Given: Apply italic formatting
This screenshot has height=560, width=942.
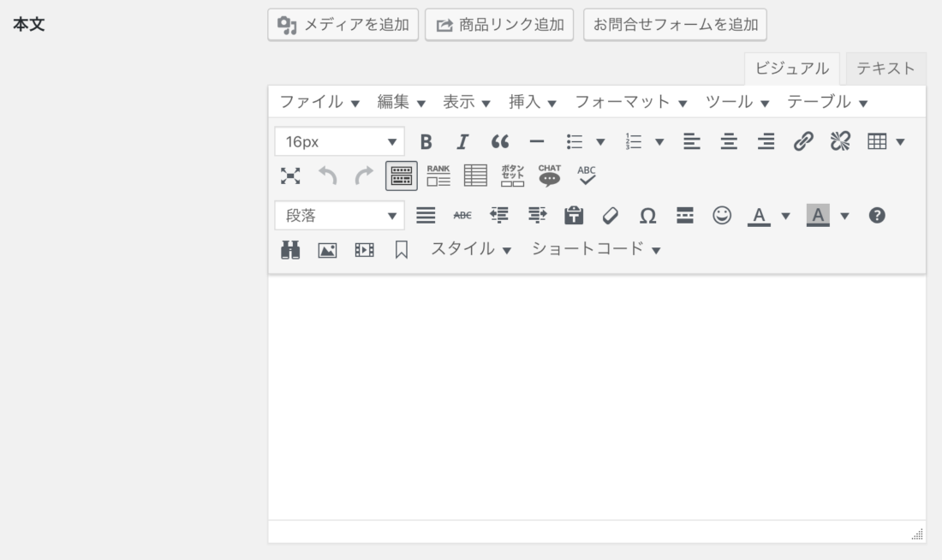Looking at the screenshot, I should click(x=462, y=142).
